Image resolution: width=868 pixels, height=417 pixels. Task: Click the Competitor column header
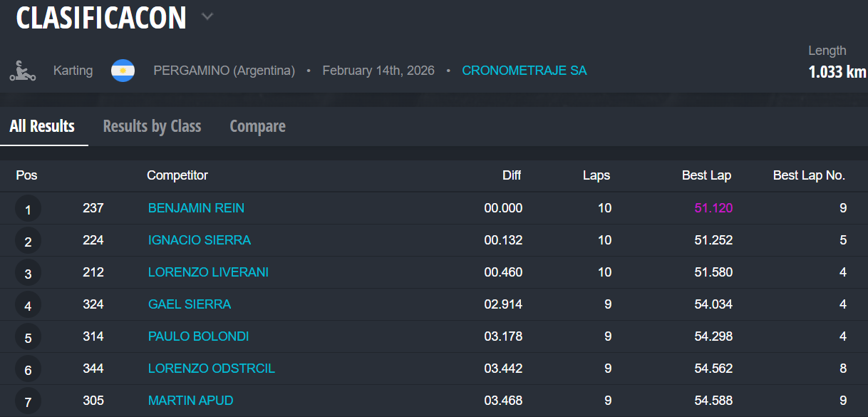pos(177,175)
